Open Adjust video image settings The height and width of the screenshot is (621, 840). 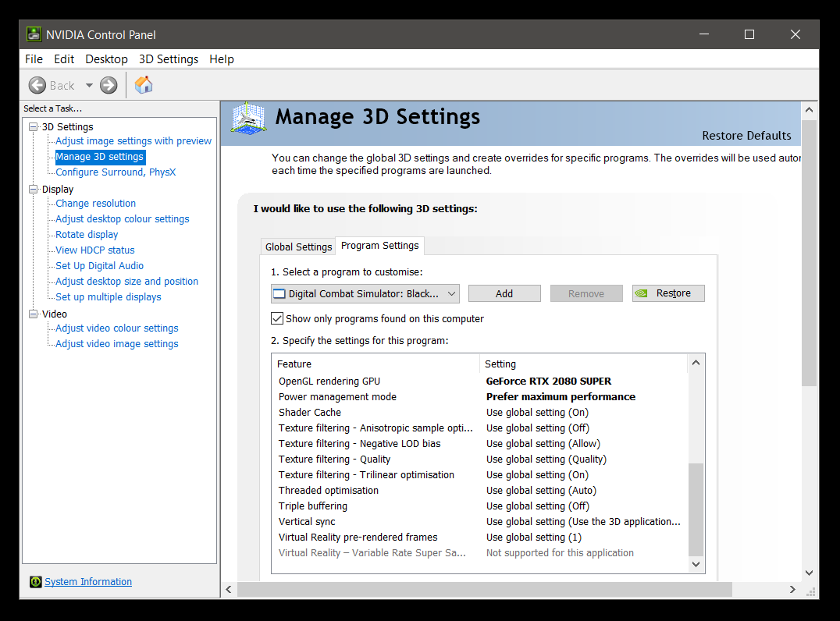(x=117, y=344)
